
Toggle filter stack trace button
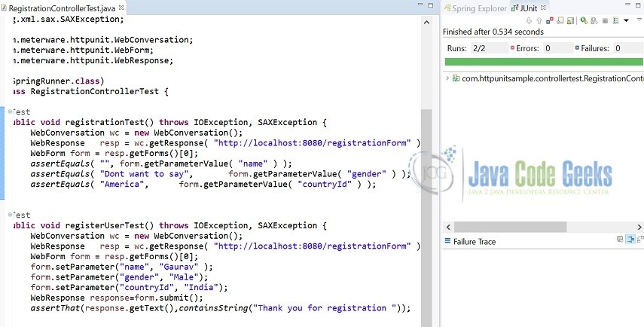[630, 239]
